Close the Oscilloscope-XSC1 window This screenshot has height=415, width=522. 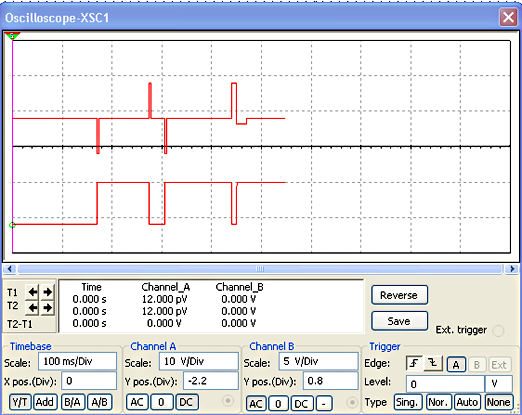click(x=508, y=17)
